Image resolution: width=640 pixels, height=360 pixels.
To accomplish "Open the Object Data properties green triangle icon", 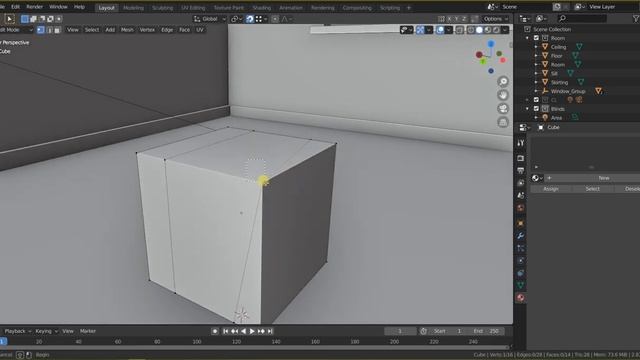I will pos(520,285).
